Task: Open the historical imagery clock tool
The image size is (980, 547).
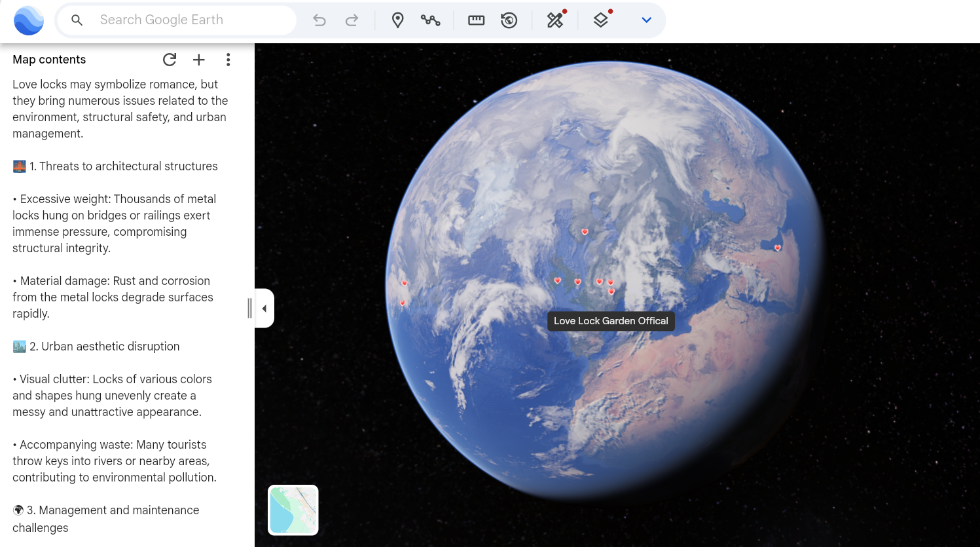Action: pyautogui.click(x=509, y=20)
